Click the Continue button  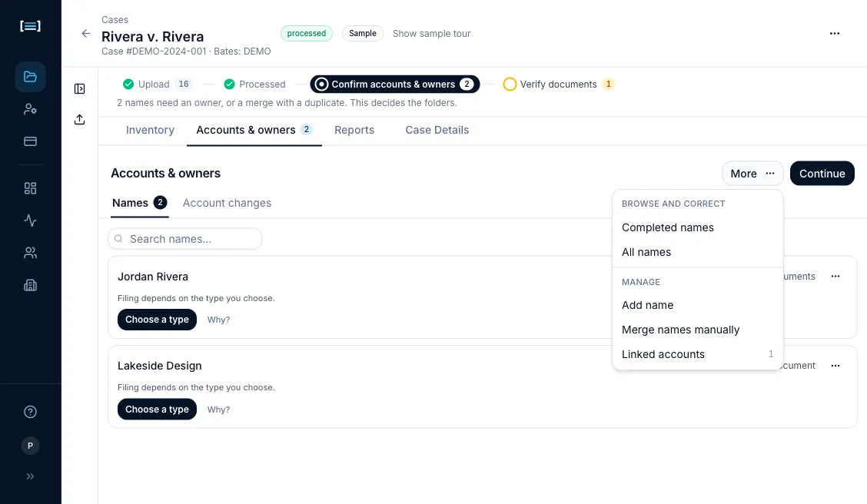(x=822, y=174)
